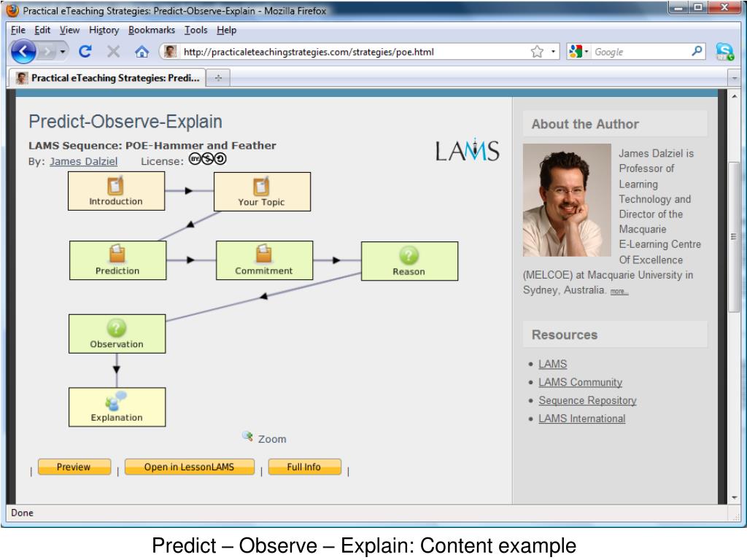
Task: Click the browser Back arrow button
Action: tap(23, 52)
